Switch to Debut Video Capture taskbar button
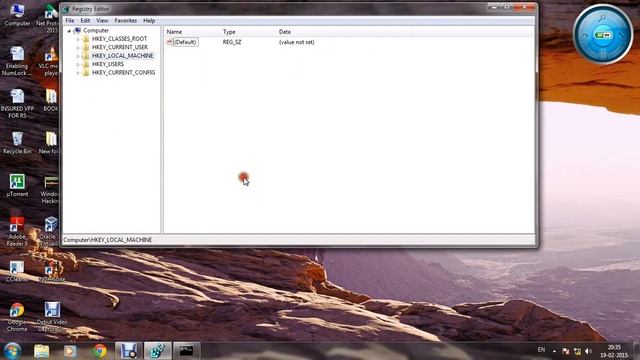Viewport: 640px width, 360px height. coord(129,351)
